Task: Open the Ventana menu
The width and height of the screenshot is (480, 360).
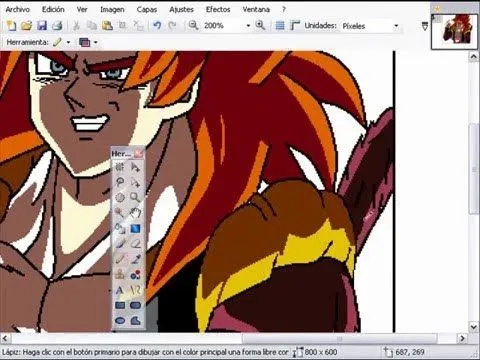Action: (256, 9)
